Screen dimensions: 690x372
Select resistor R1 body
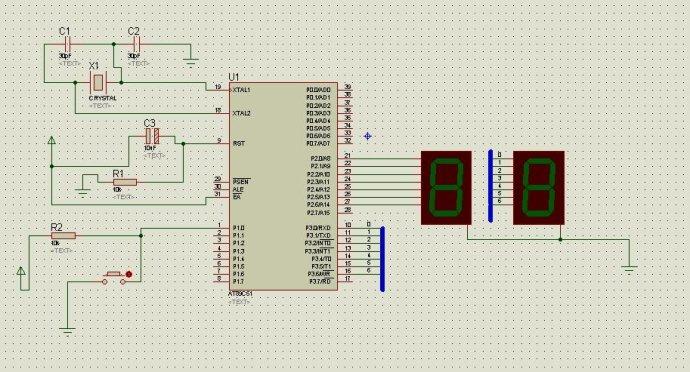pyautogui.click(x=125, y=182)
